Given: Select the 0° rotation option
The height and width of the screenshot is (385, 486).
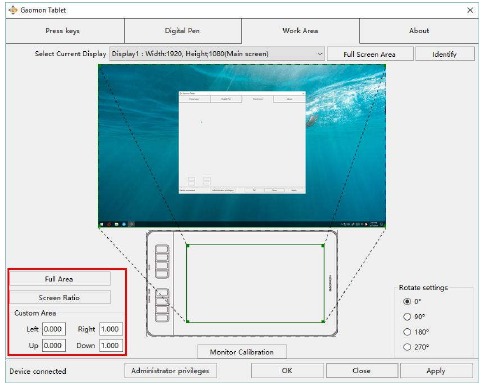Looking at the screenshot, I should point(407,301).
